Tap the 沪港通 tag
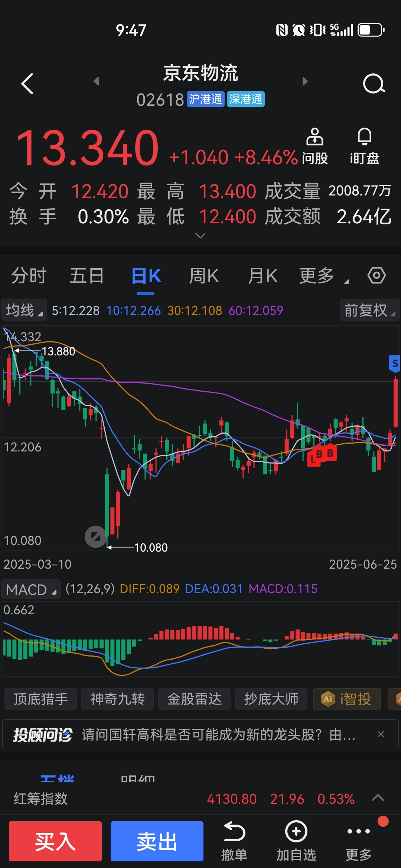Screen dimensions: 401x868 205,99
